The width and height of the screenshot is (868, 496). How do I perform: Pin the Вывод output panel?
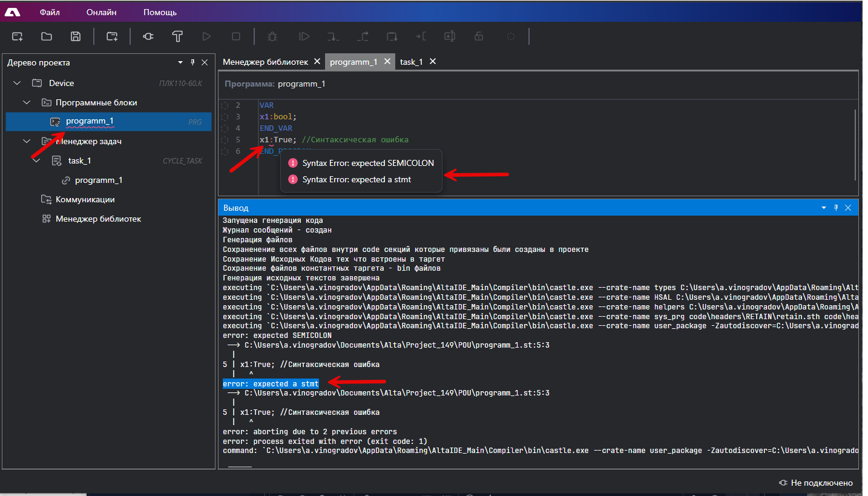[836, 208]
